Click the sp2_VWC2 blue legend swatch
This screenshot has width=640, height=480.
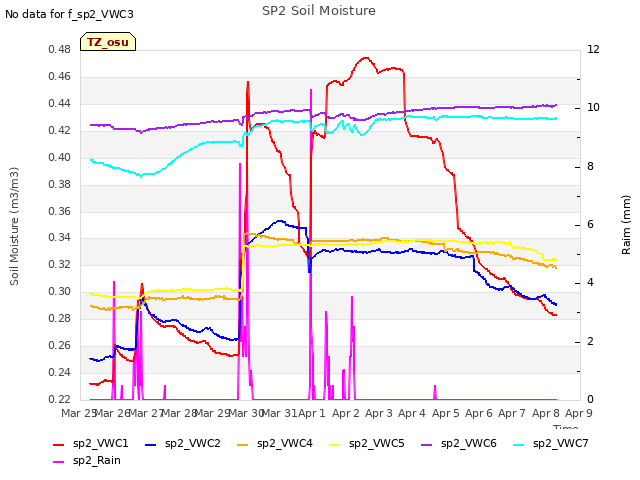tap(151, 444)
